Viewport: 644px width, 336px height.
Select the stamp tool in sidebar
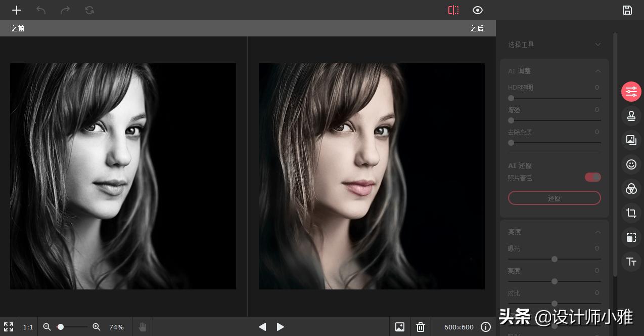[x=631, y=115]
